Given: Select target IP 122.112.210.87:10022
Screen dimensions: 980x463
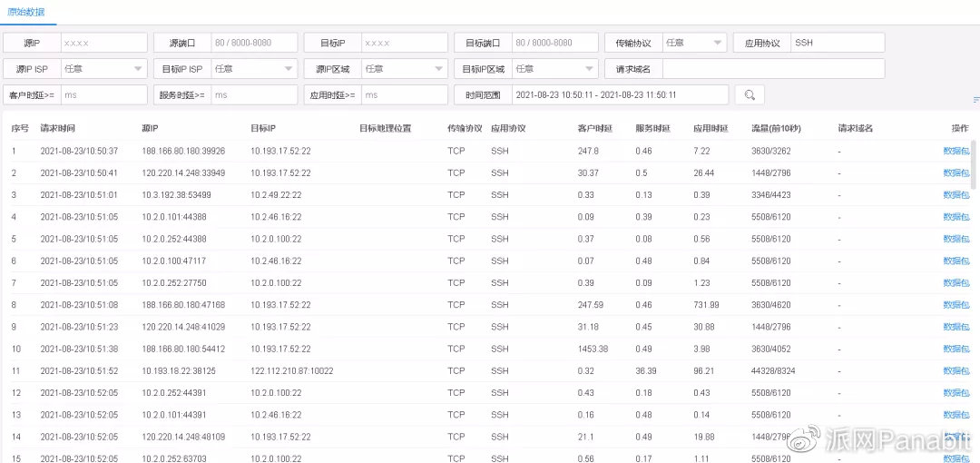Looking at the screenshot, I should pyautogui.click(x=292, y=370).
